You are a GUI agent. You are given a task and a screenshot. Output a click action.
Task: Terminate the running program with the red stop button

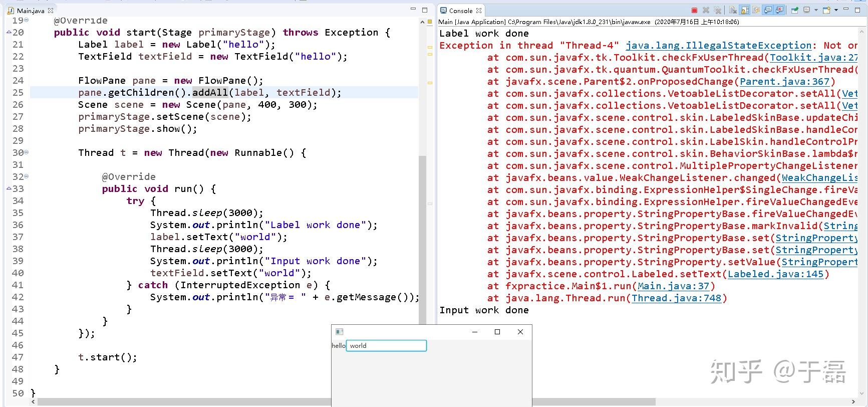pyautogui.click(x=694, y=10)
